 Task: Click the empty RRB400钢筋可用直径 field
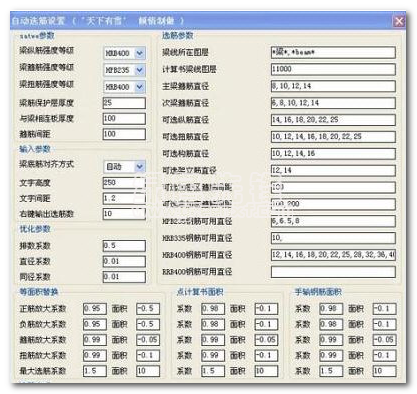coord(333,272)
